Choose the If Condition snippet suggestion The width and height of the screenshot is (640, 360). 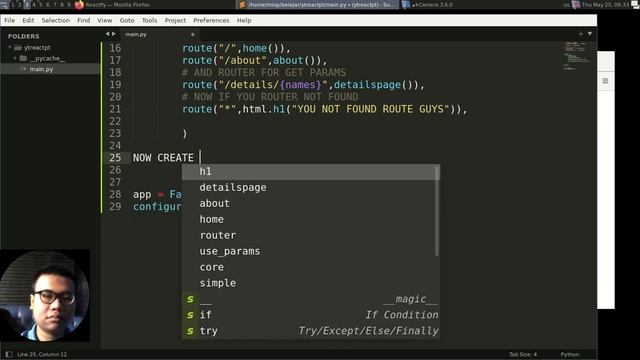pos(311,315)
